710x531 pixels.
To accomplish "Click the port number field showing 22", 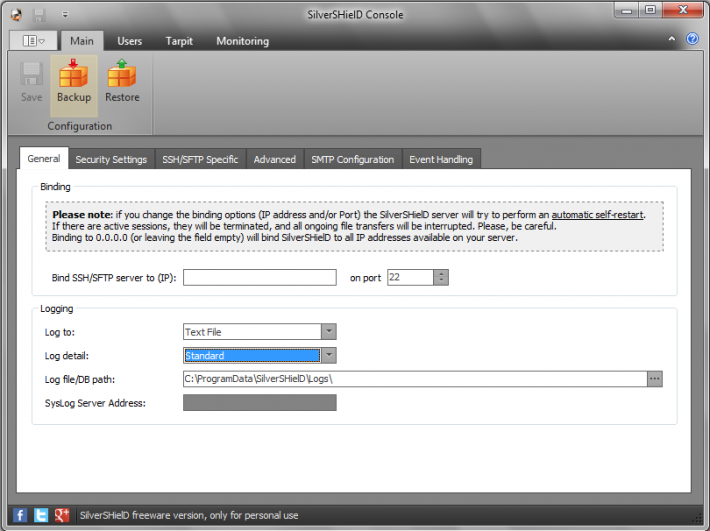I will [x=410, y=277].
